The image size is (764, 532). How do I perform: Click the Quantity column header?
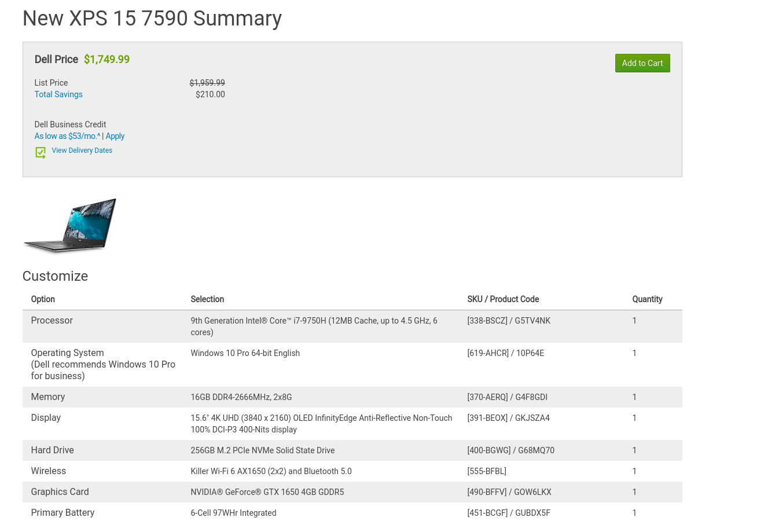647,299
